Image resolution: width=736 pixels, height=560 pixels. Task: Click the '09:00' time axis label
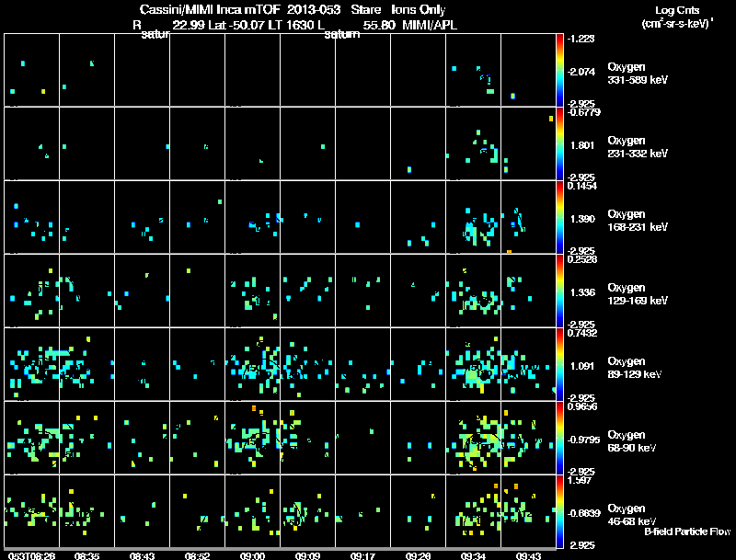coord(252,556)
